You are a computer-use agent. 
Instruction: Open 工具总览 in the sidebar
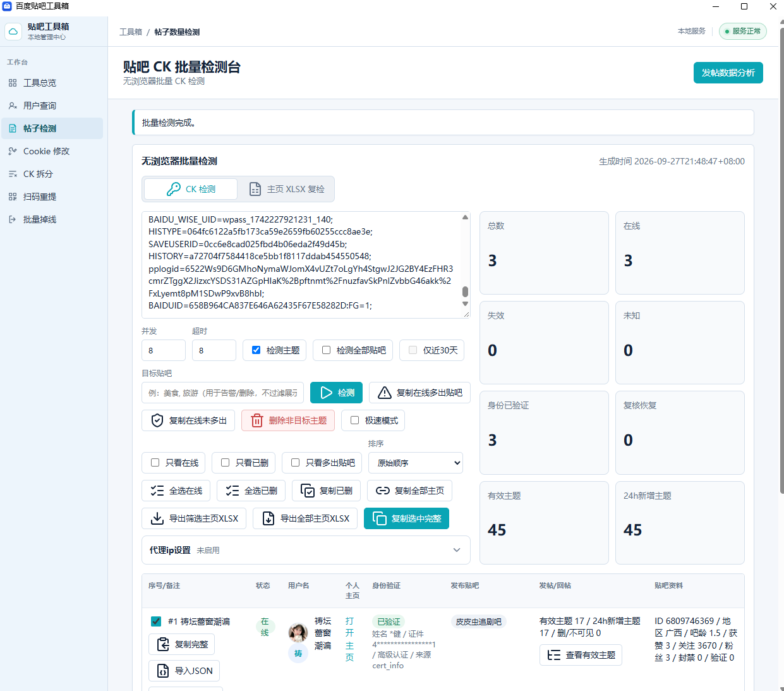[x=52, y=83]
